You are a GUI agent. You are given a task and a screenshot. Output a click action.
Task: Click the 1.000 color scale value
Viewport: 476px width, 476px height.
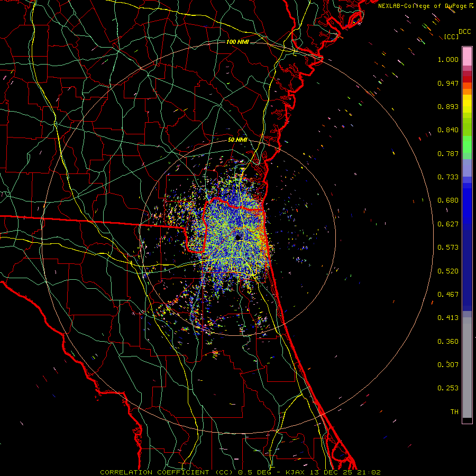point(448,59)
